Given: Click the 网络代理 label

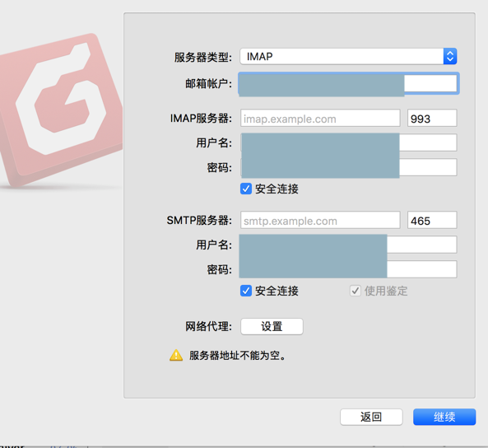Looking at the screenshot, I should [208, 326].
